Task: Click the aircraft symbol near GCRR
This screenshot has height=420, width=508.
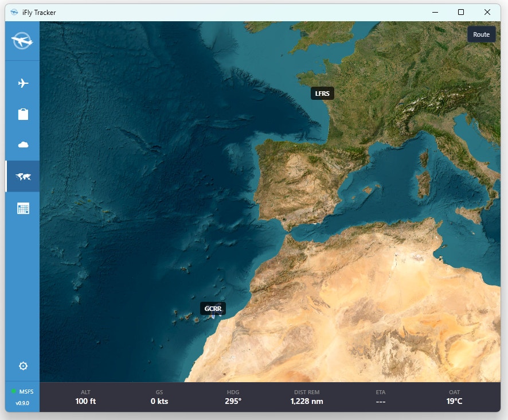Action: pyautogui.click(x=214, y=315)
